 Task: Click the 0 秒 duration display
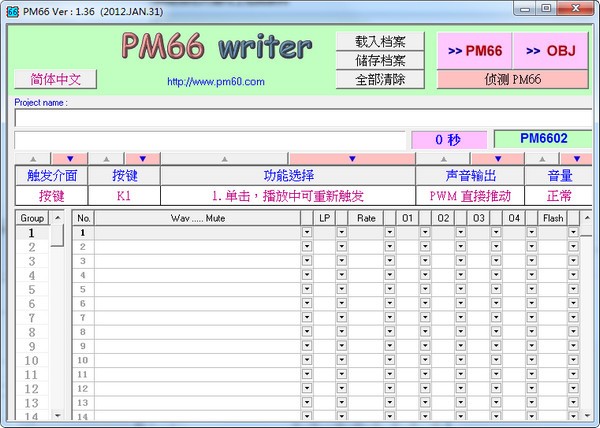tap(448, 140)
